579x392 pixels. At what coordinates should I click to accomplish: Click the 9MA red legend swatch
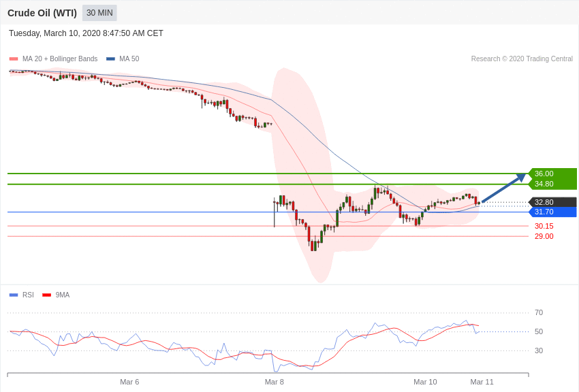[46, 295]
